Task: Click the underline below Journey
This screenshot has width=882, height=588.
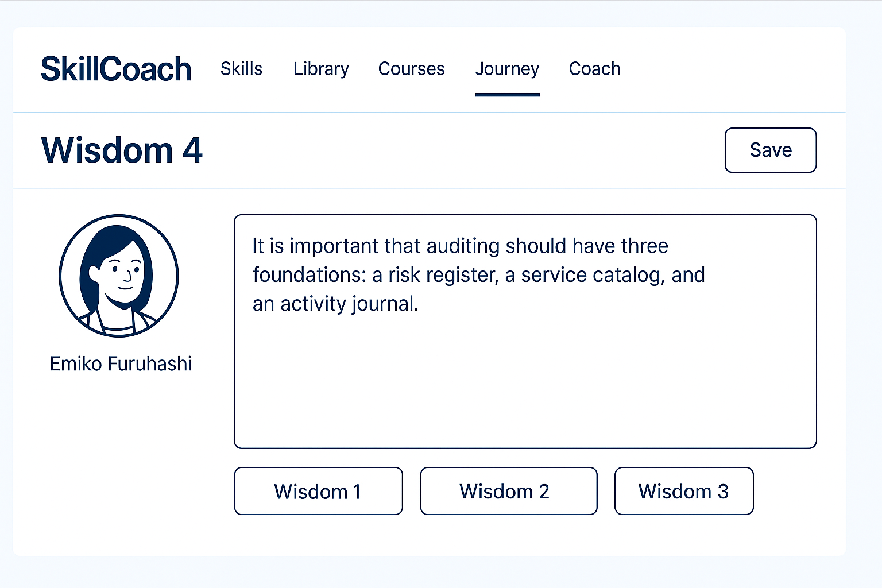Action: (507, 93)
